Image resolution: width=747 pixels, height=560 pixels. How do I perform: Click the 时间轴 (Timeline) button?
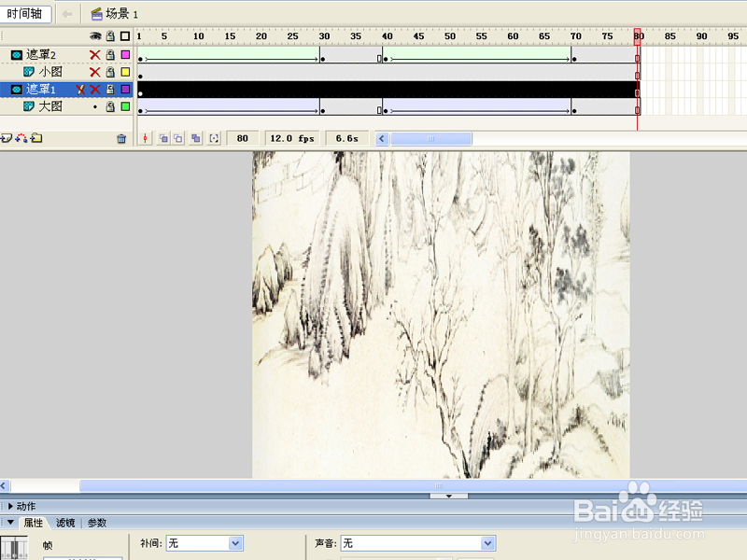[x=26, y=14]
